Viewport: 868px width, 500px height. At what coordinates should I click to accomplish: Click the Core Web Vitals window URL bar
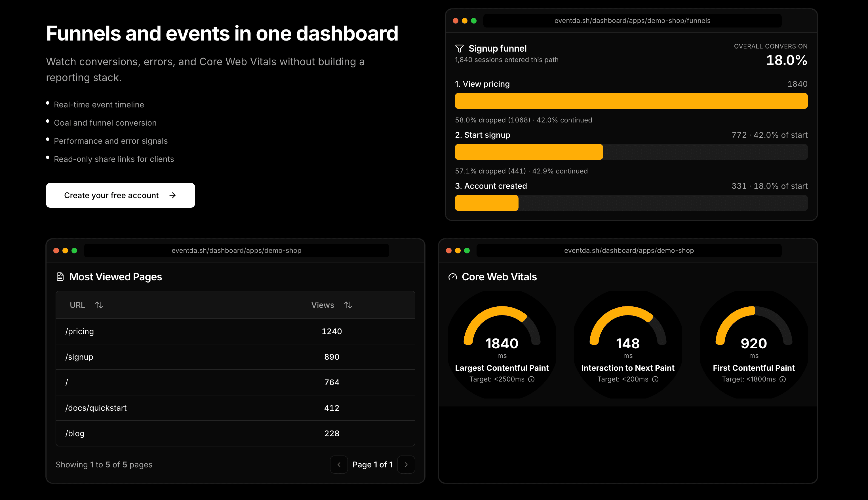[629, 251]
